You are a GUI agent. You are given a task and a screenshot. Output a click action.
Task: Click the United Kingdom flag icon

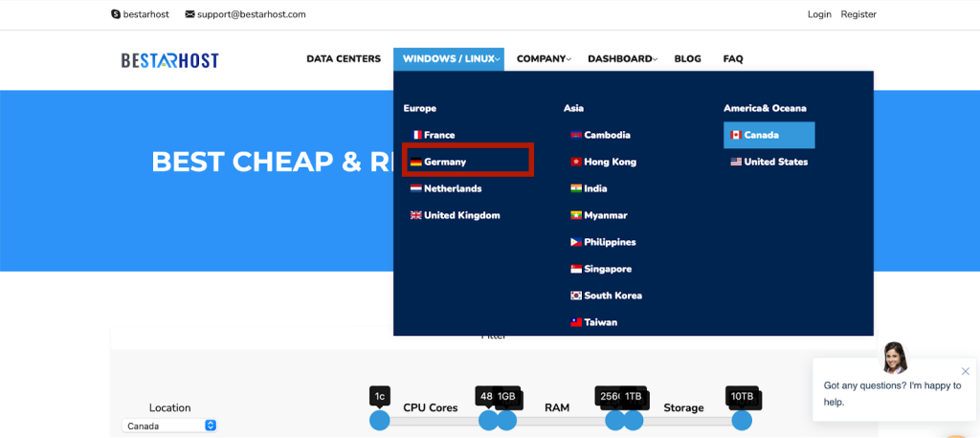coord(416,215)
